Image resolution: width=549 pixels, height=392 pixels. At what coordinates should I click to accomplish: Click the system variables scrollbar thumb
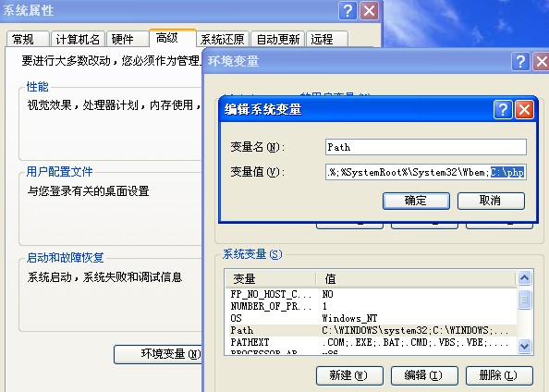[x=524, y=299]
